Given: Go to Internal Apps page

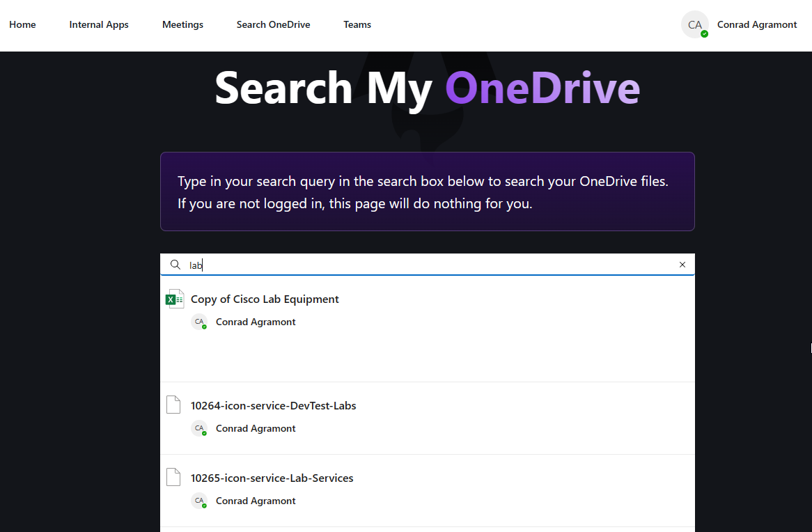Looking at the screenshot, I should 99,24.
